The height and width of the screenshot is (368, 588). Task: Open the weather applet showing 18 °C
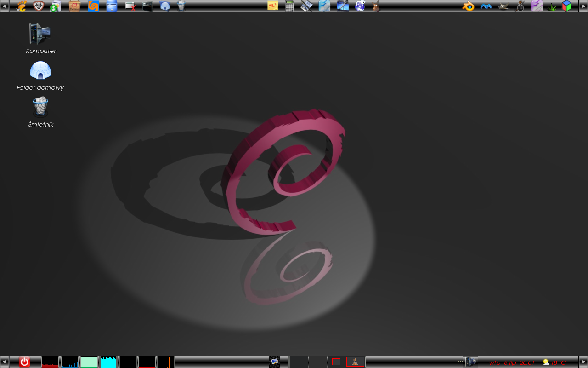(x=554, y=362)
